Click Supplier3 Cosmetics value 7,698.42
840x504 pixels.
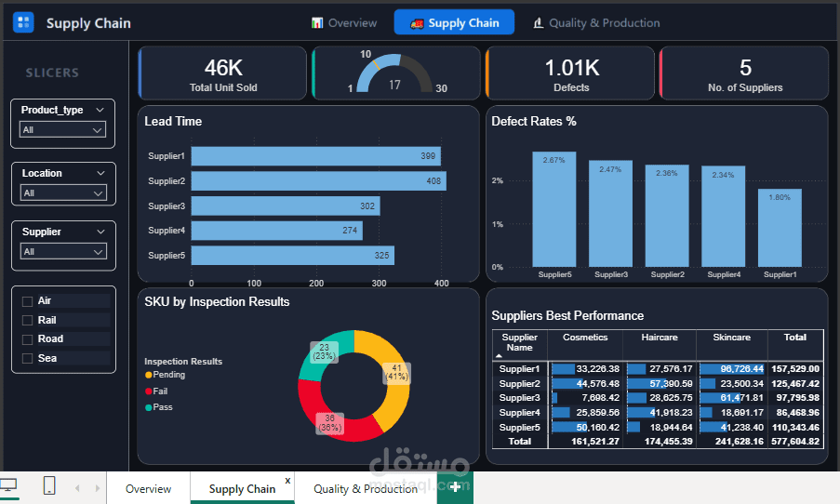pos(585,398)
